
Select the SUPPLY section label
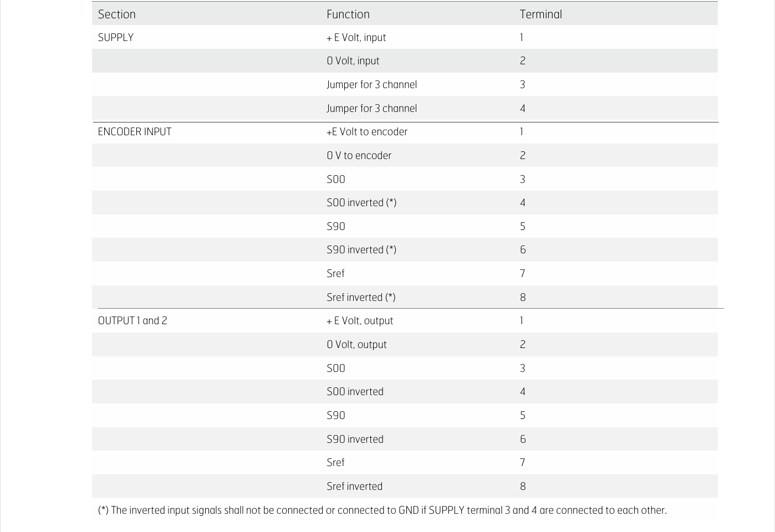[115, 38]
